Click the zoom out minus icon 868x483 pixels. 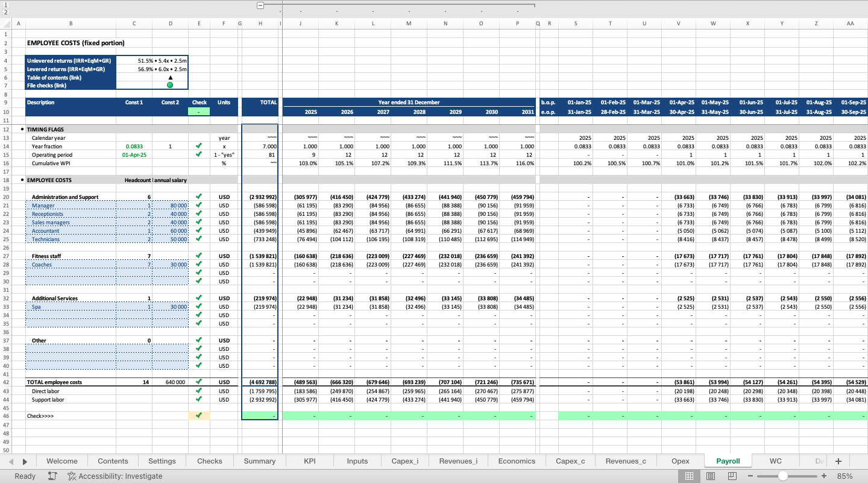coord(750,476)
